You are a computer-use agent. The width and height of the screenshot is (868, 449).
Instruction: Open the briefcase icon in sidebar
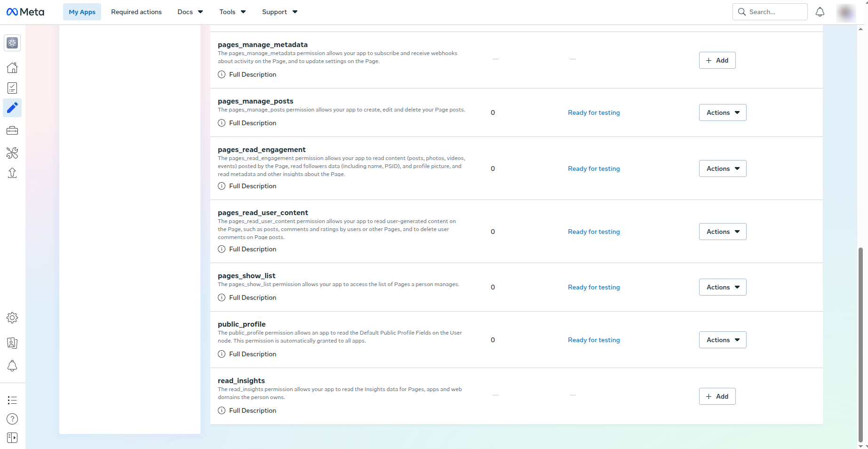pos(13,130)
